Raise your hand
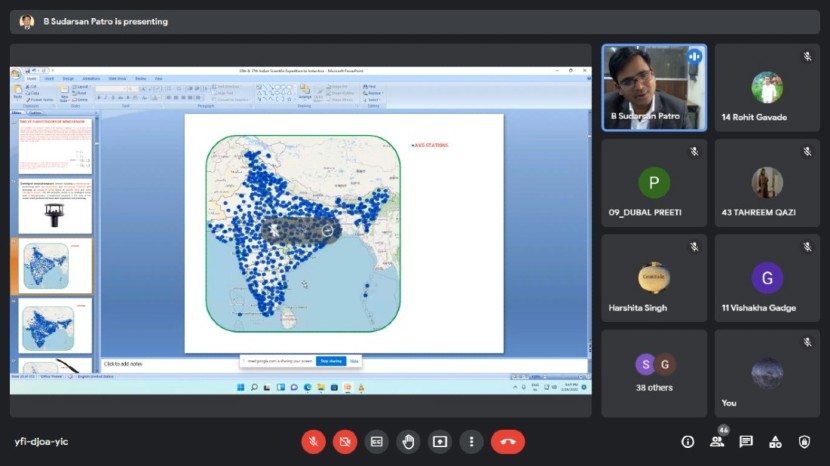 coord(408,441)
